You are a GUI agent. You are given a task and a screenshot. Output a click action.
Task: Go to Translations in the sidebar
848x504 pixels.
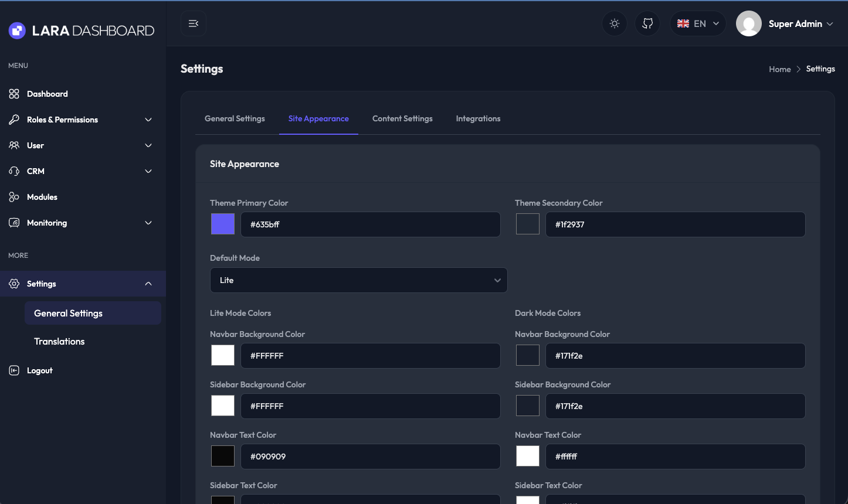pos(59,341)
